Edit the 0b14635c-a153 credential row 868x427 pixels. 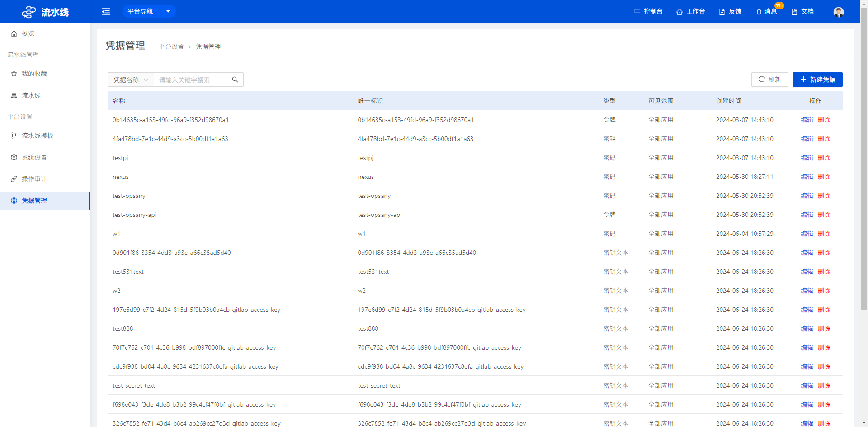tap(807, 120)
